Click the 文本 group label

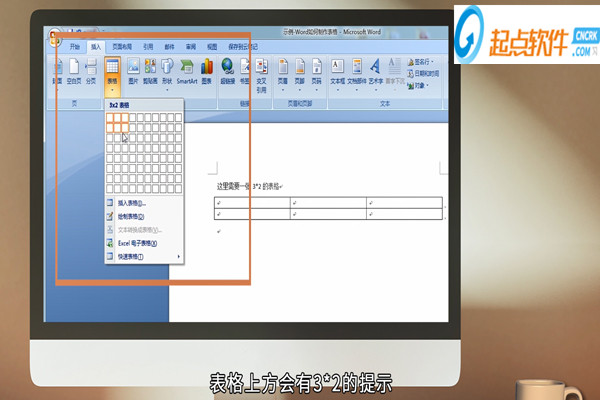[x=385, y=103]
